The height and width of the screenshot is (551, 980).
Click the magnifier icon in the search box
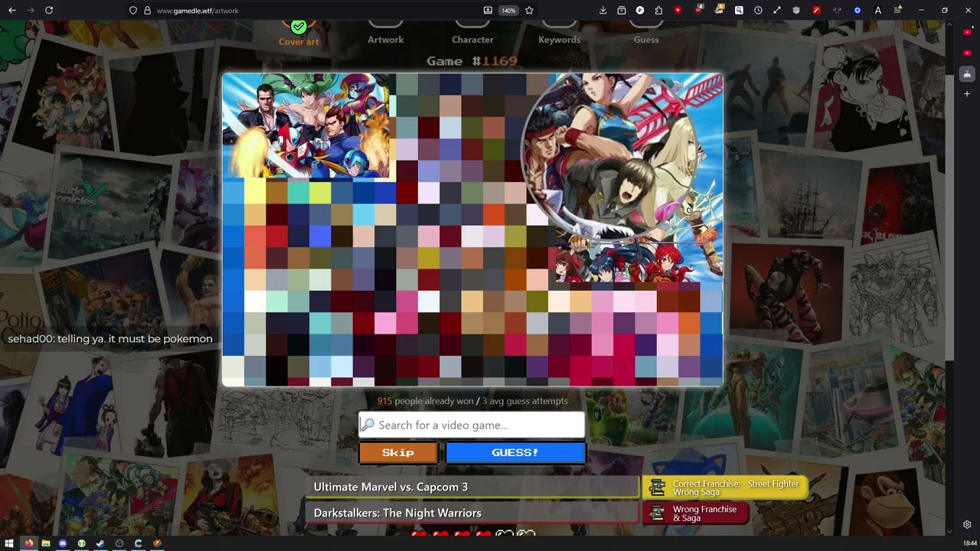pos(367,425)
